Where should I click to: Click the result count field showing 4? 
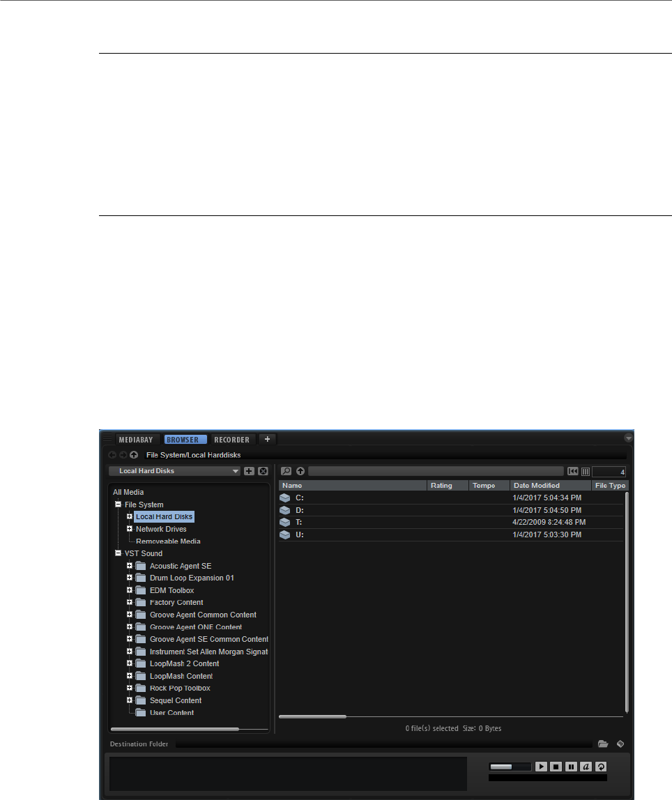[x=609, y=471]
